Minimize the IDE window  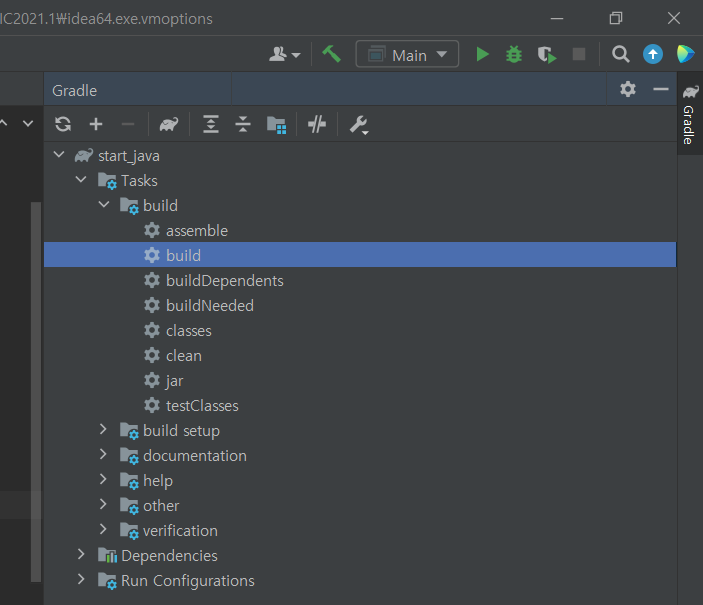click(557, 18)
